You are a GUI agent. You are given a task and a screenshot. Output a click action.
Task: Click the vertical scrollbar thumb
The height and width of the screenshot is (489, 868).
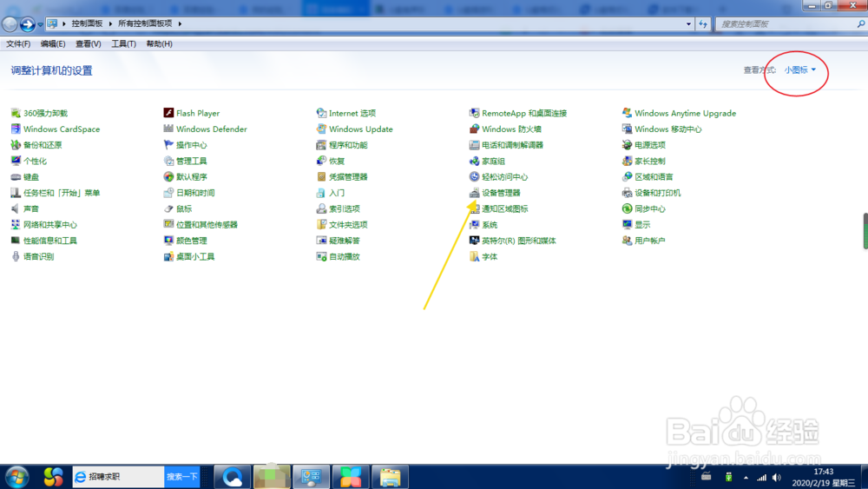[865, 231]
